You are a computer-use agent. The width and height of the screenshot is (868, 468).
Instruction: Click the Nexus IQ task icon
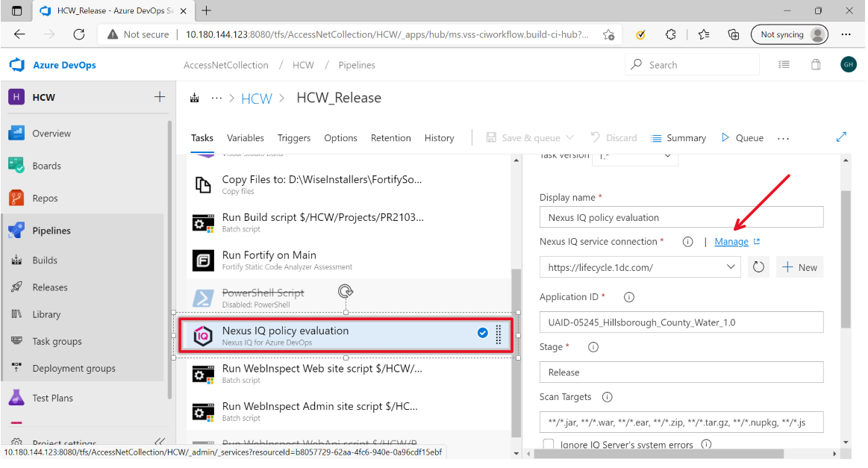coord(202,336)
